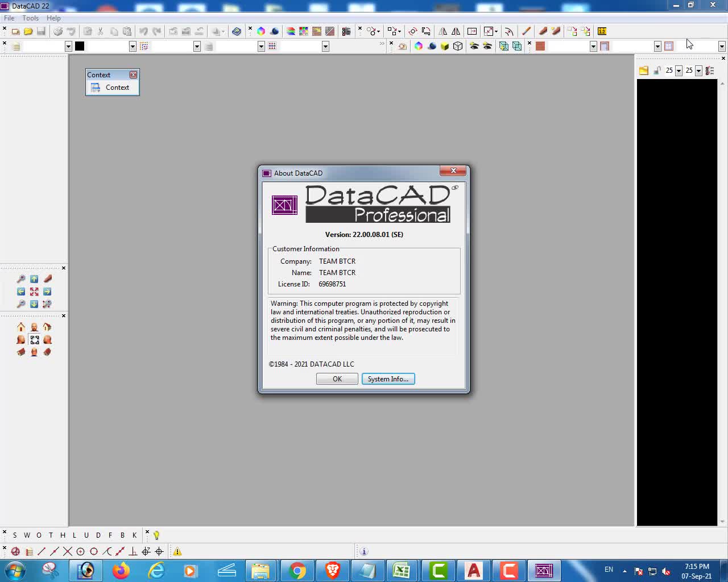Click the Context button in Context panel
The width and height of the screenshot is (728, 582).
click(112, 88)
